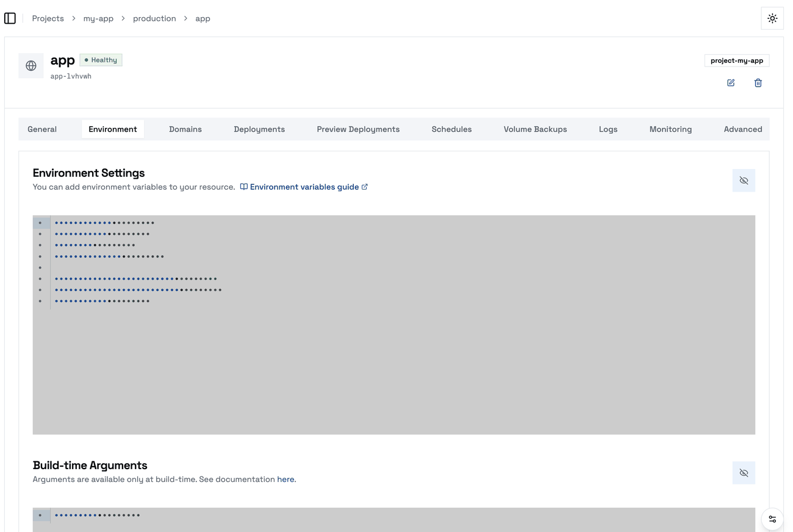This screenshot has width=793, height=532.
Task: Click the project-my-app badge
Action: click(x=737, y=60)
